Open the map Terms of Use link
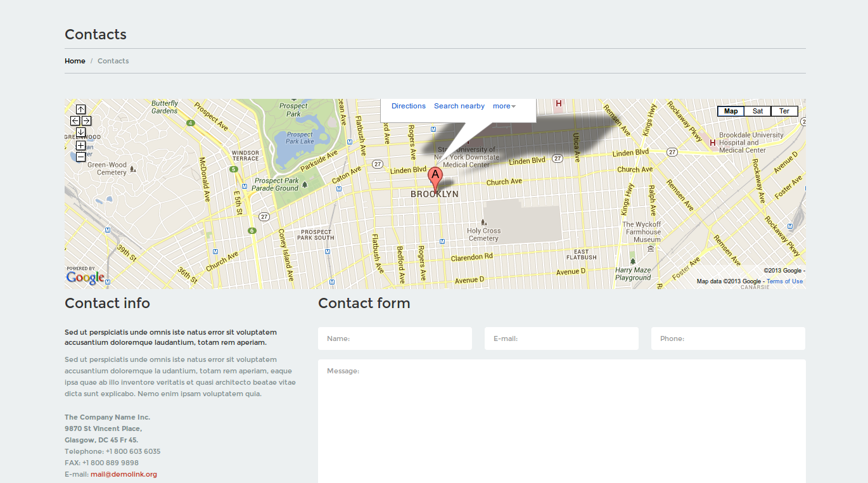This screenshot has height=483, width=868. [x=784, y=281]
